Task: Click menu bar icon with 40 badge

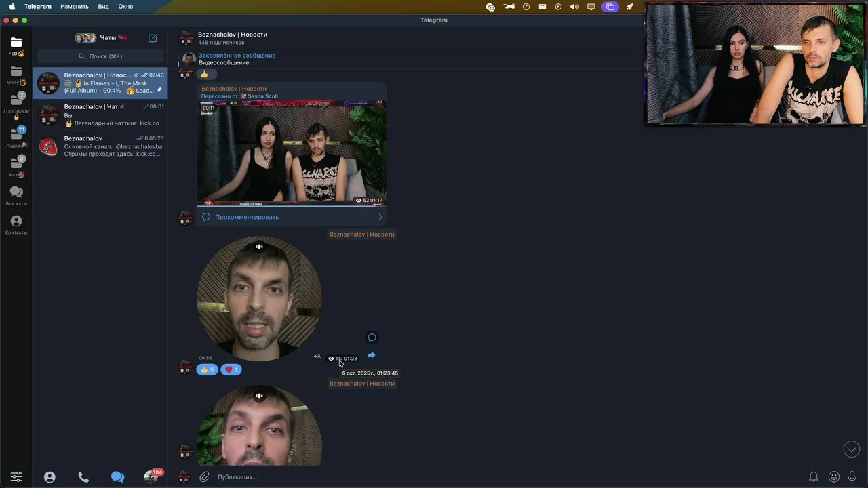Action: pos(490,7)
